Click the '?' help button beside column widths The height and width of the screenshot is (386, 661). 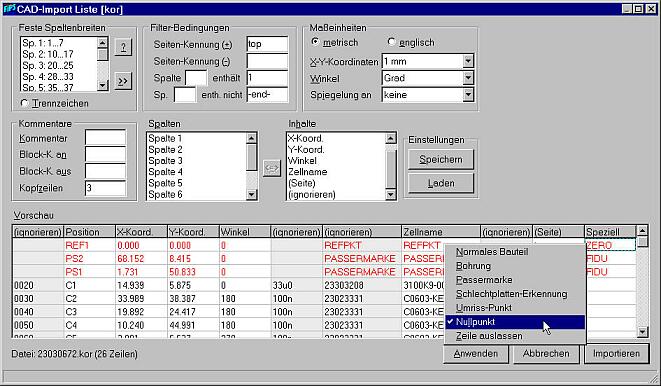click(123, 47)
